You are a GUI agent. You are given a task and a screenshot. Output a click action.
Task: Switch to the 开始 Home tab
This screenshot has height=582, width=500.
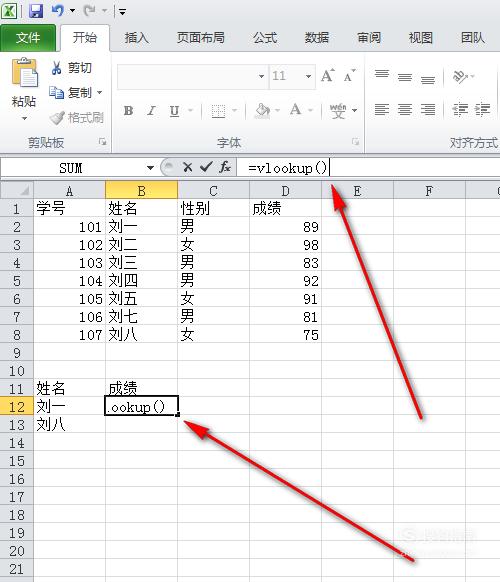(85, 38)
